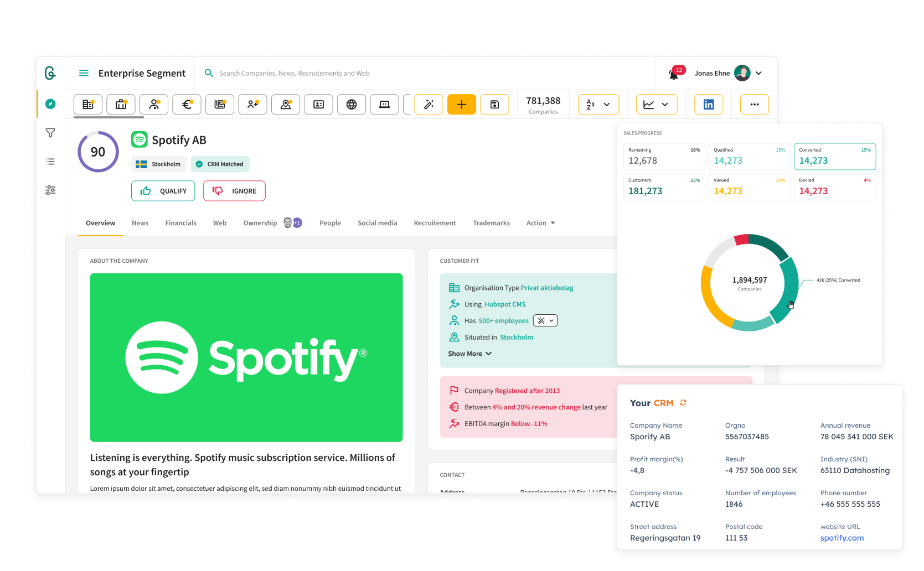This screenshot has width=924, height=571.
Task: Click the Stockholm location tag
Action: click(159, 164)
